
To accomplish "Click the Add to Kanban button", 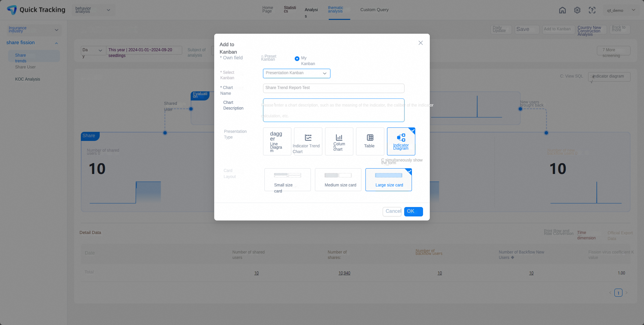I will pos(558,29).
